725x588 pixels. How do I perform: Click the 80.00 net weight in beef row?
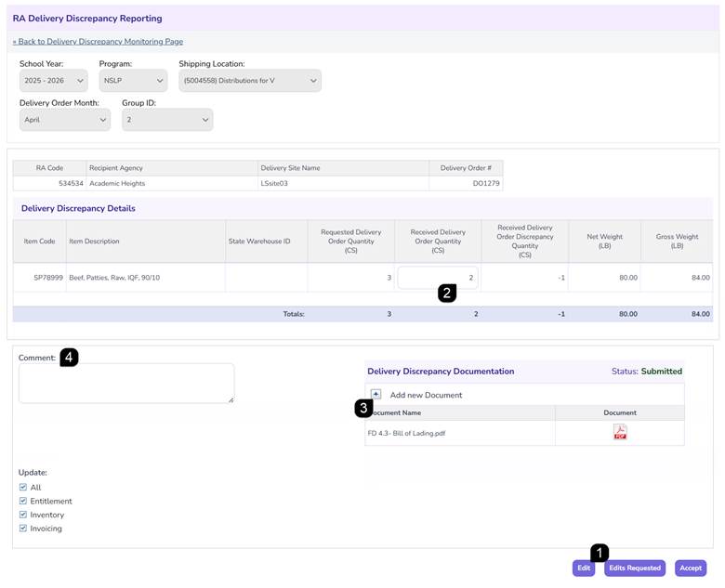click(628, 278)
